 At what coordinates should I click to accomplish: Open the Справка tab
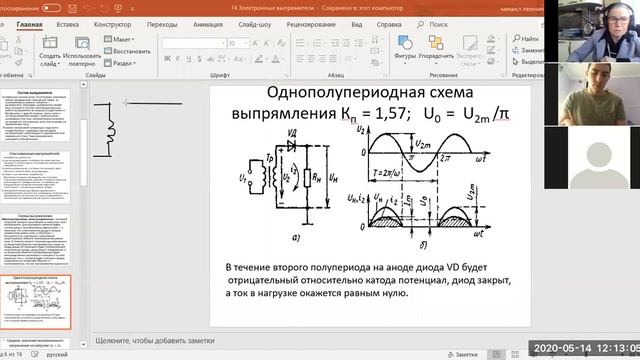click(x=389, y=24)
